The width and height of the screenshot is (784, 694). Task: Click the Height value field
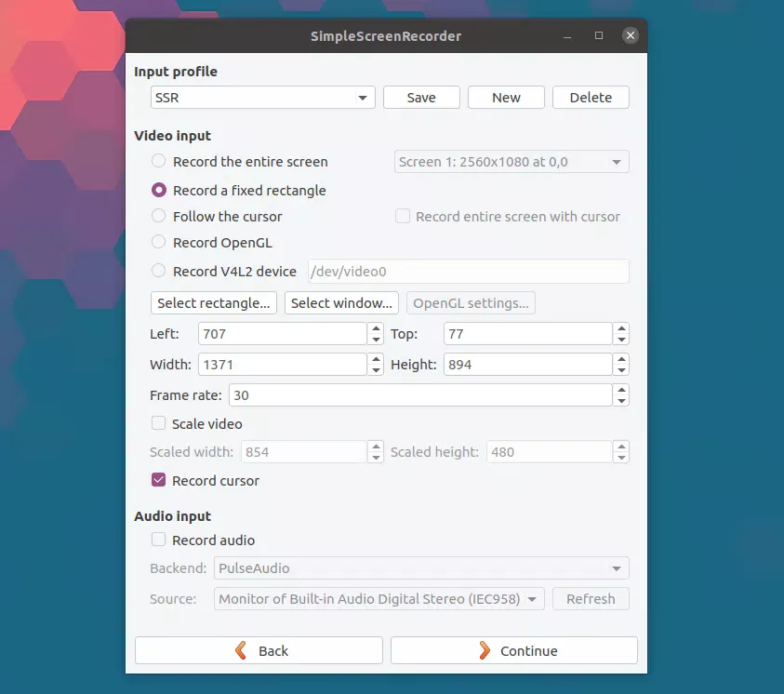(528, 365)
